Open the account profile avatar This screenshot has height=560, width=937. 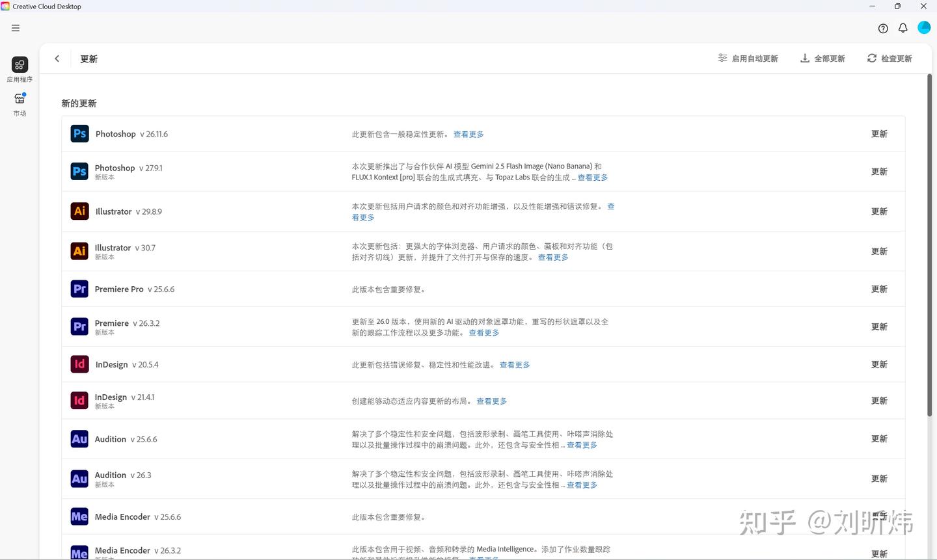click(x=924, y=27)
